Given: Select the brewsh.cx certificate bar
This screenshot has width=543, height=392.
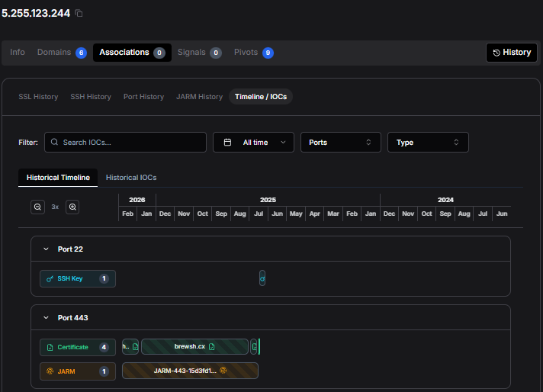Looking at the screenshot, I should [194, 347].
